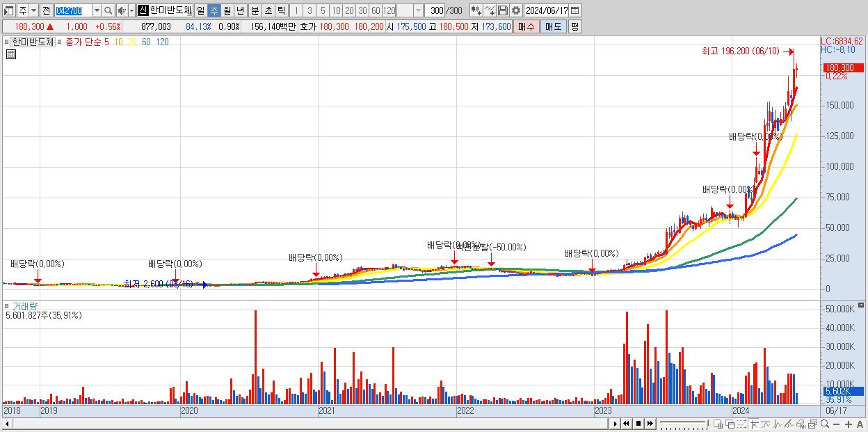This screenshot has height=432, width=868.
Task: Click the save floppy disk icon
Action: tap(503, 10)
